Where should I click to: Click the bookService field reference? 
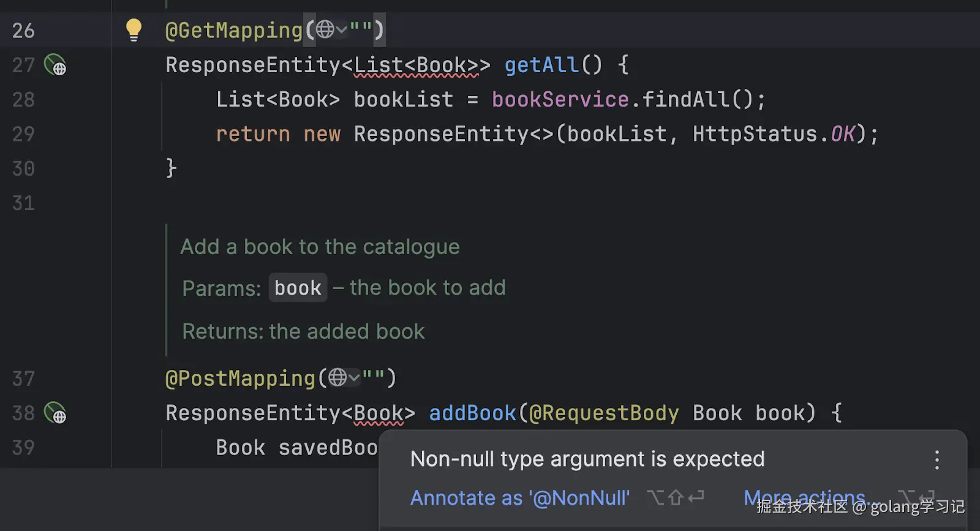tap(560, 100)
